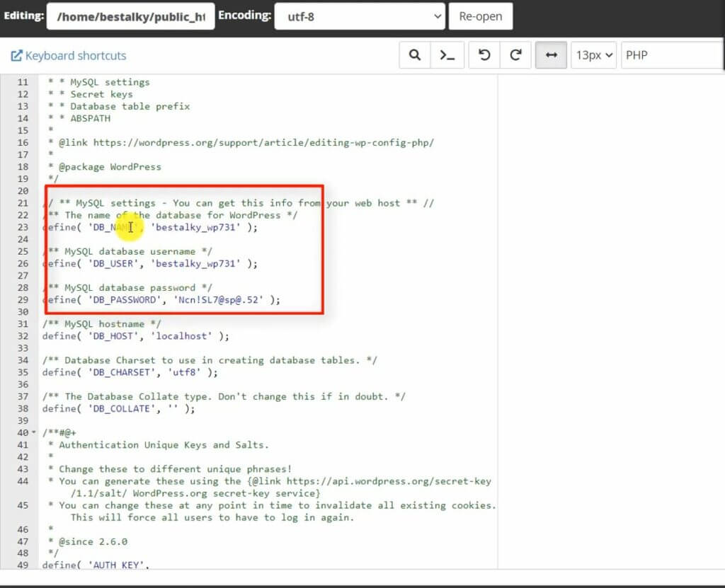Redo the last undone edit
Screen dimensions: 725x588
[x=515, y=55]
